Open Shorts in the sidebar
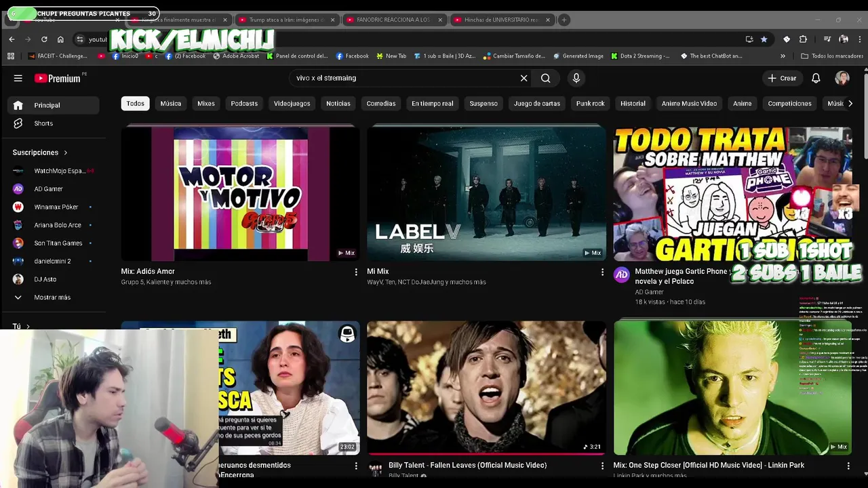This screenshot has width=868, height=488. (x=54, y=123)
